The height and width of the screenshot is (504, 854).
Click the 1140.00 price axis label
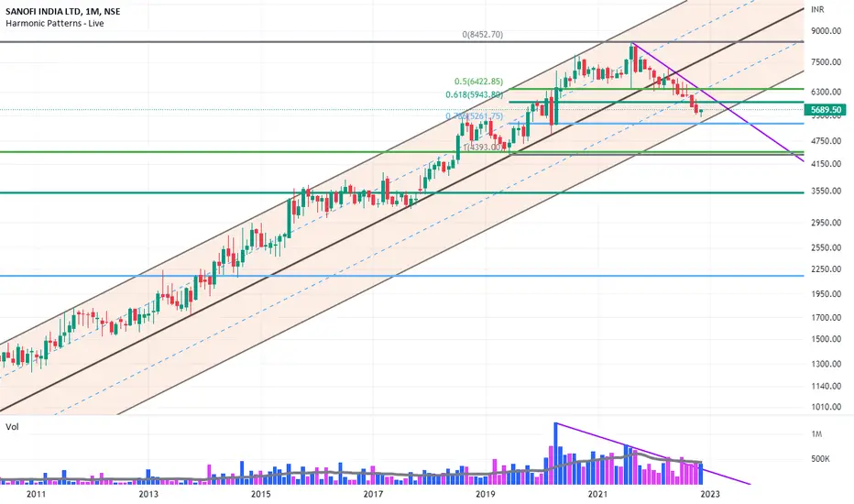pos(826,387)
